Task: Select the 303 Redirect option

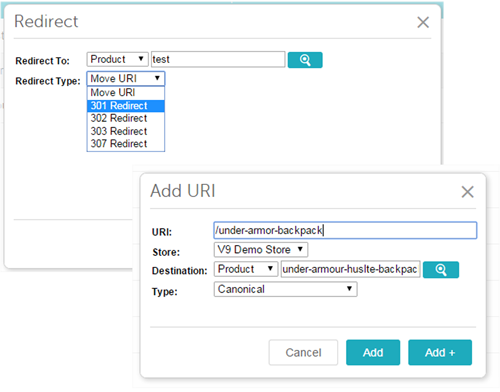Action: point(126,131)
